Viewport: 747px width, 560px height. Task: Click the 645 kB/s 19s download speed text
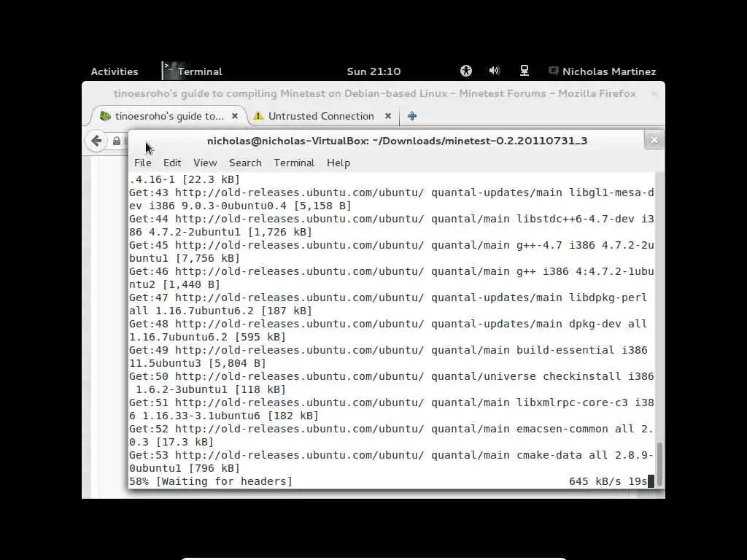pos(608,481)
